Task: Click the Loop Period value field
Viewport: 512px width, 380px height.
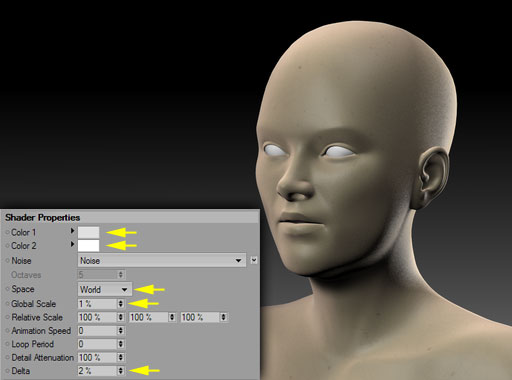Action: (x=97, y=344)
